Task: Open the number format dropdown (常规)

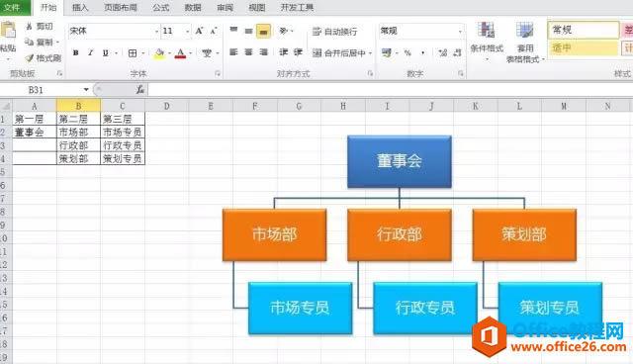Action: tap(460, 31)
